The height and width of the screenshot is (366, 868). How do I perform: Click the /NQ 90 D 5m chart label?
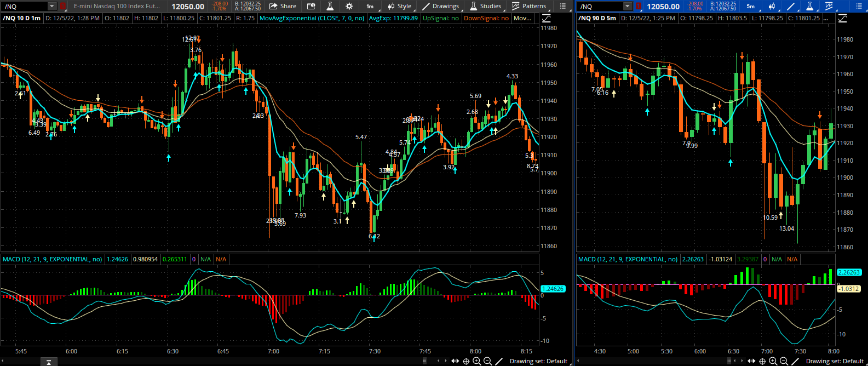598,18
